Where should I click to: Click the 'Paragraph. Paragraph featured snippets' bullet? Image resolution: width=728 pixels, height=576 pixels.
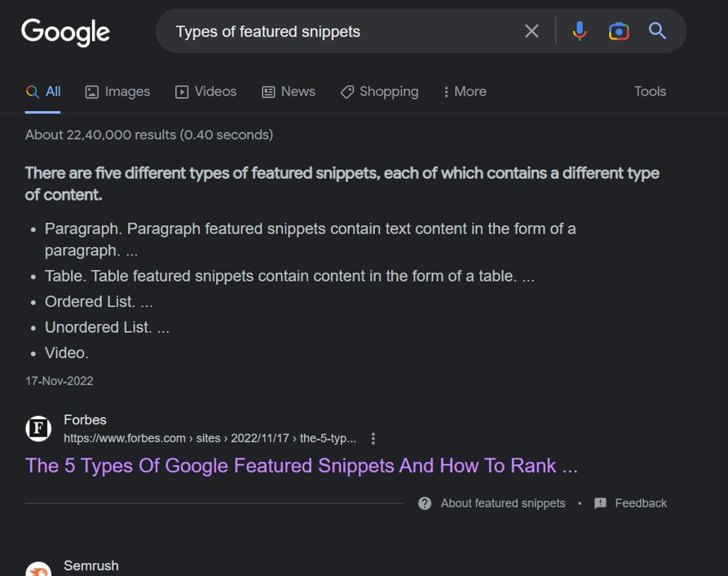point(310,240)
